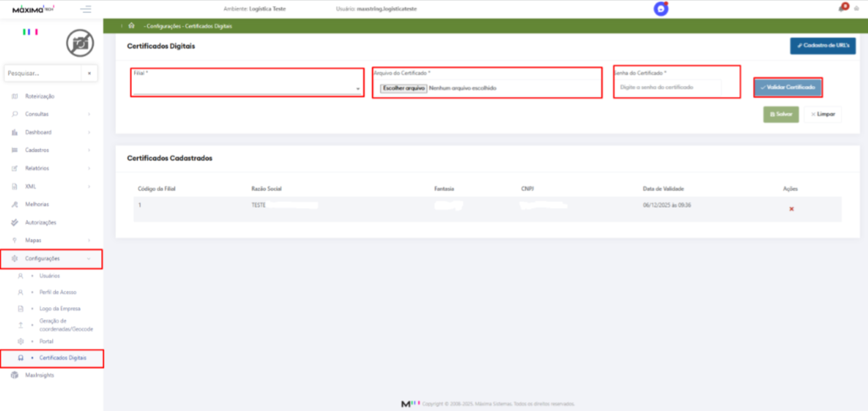The image size is (868, 411).
Task: Clear the sidebar search with the x
Action: point(90,73)
